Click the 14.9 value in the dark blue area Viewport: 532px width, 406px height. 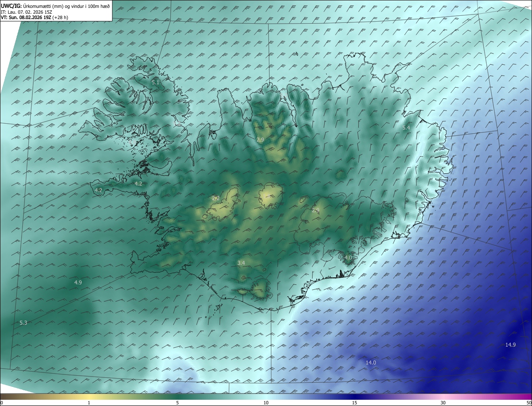(510, 345)
